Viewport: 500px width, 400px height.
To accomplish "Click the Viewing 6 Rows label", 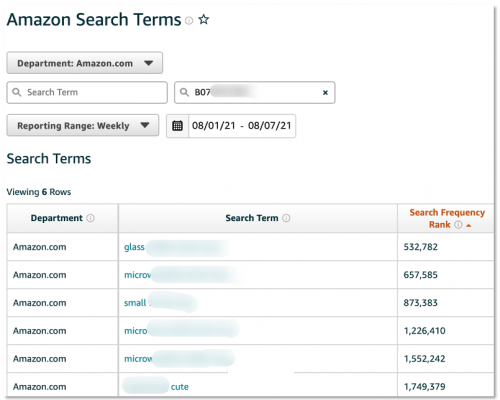I will pyautogui.click(x=39, y=192).
